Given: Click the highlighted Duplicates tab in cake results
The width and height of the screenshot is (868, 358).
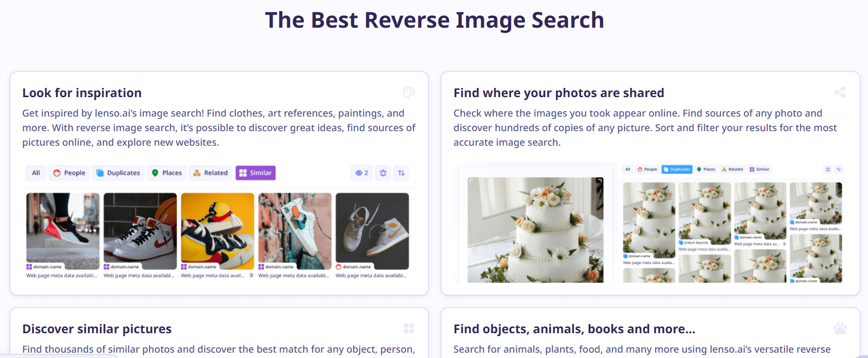Looking at the screenshot, I should 677,170.
